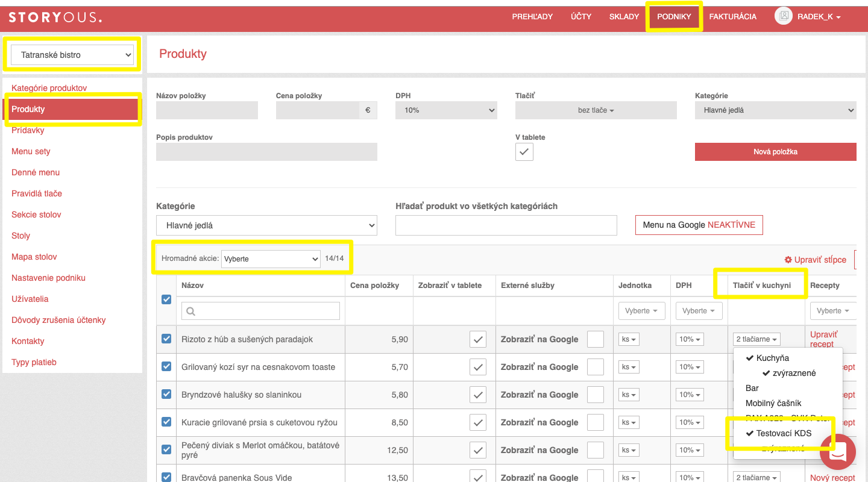Uncheck row checkbox for Kuracie grilované prsia
This screenshot has width=868, height=482.
click(166, 422)
